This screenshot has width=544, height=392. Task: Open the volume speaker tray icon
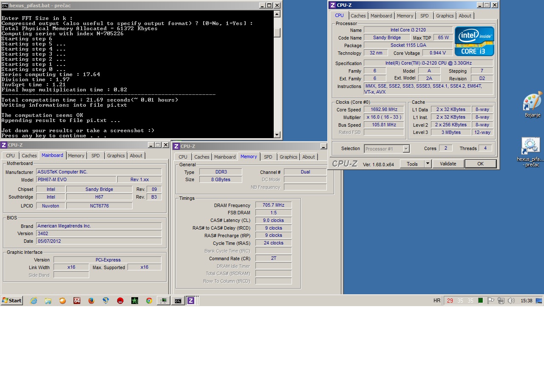pyautogui.click(x=511, y=301)
